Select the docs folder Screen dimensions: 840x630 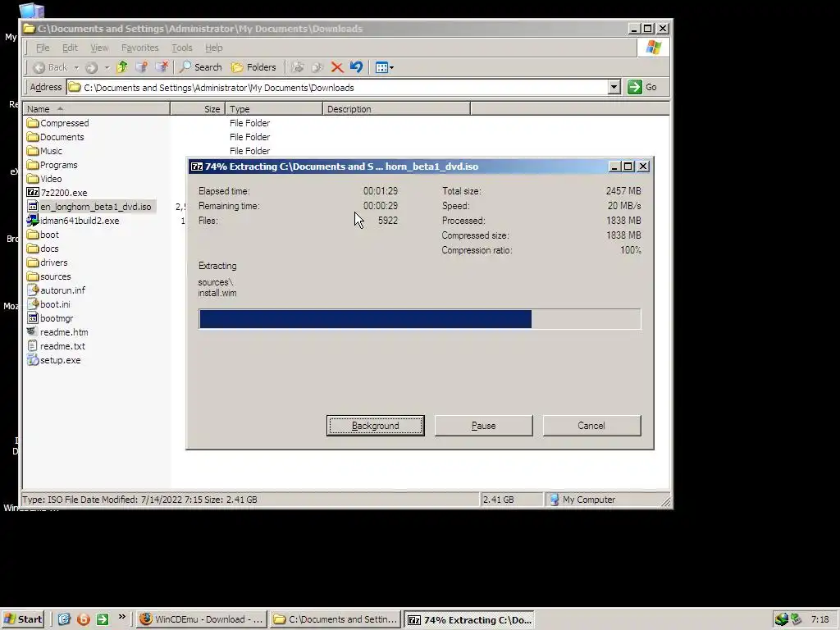click(43, 249)
